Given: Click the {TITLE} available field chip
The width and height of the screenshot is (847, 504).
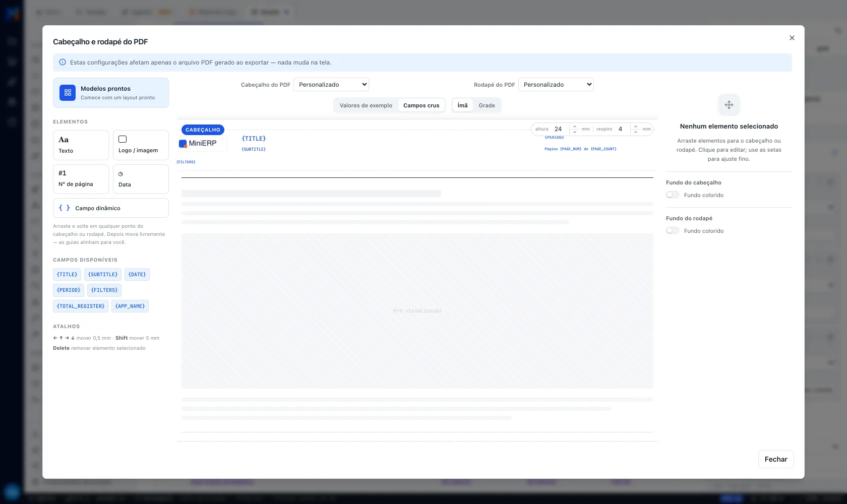Looking at the screenshot, I should pyautogui.click(x=67, y=275).
